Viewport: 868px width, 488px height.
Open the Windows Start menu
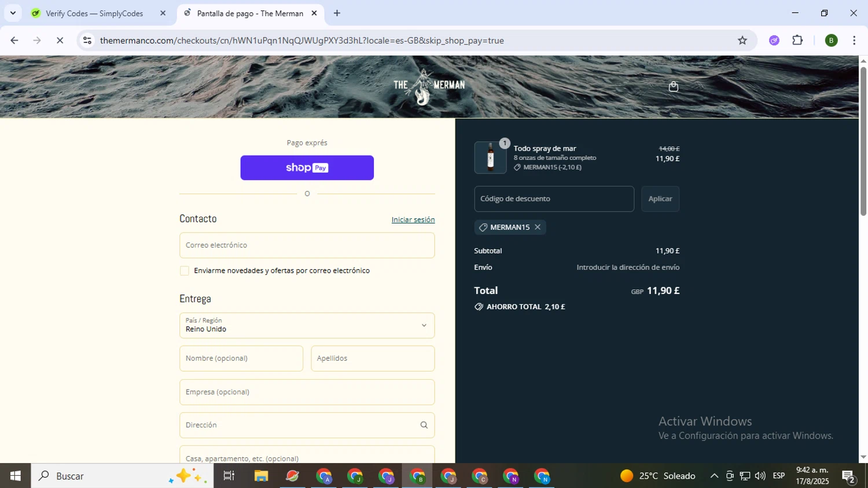coord(15,476)
